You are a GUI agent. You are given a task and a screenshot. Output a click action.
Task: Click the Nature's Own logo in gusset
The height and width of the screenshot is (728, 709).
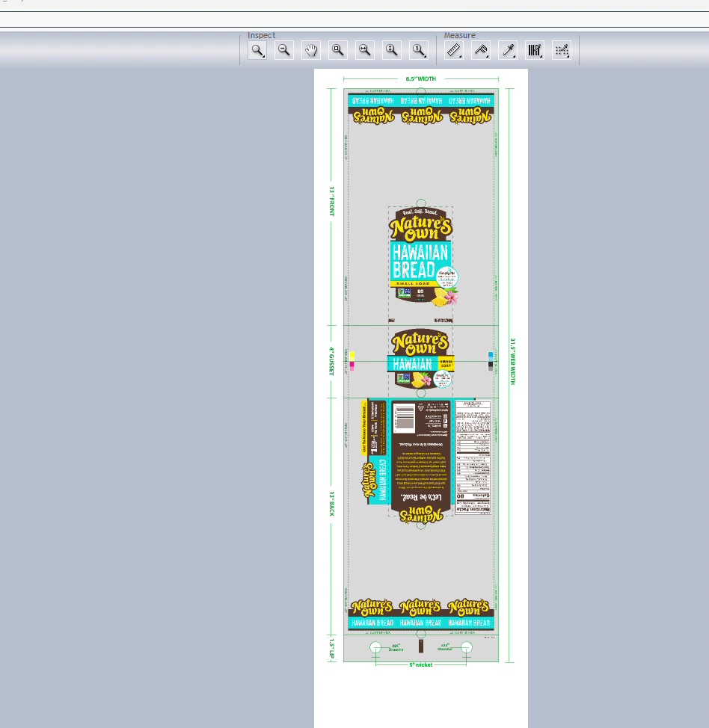click(x=420, y=342)
